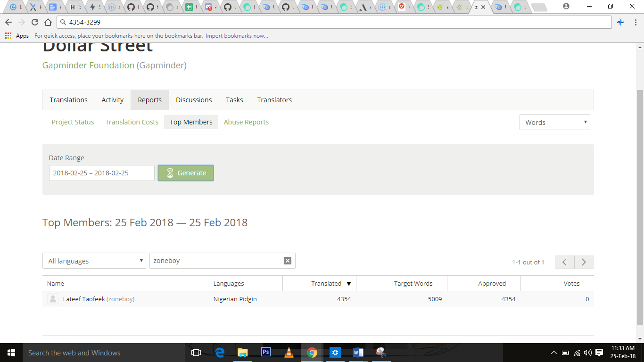
Task: Clear the zoneboy search field
Action: pyautogui.click(x=288, y=261)
